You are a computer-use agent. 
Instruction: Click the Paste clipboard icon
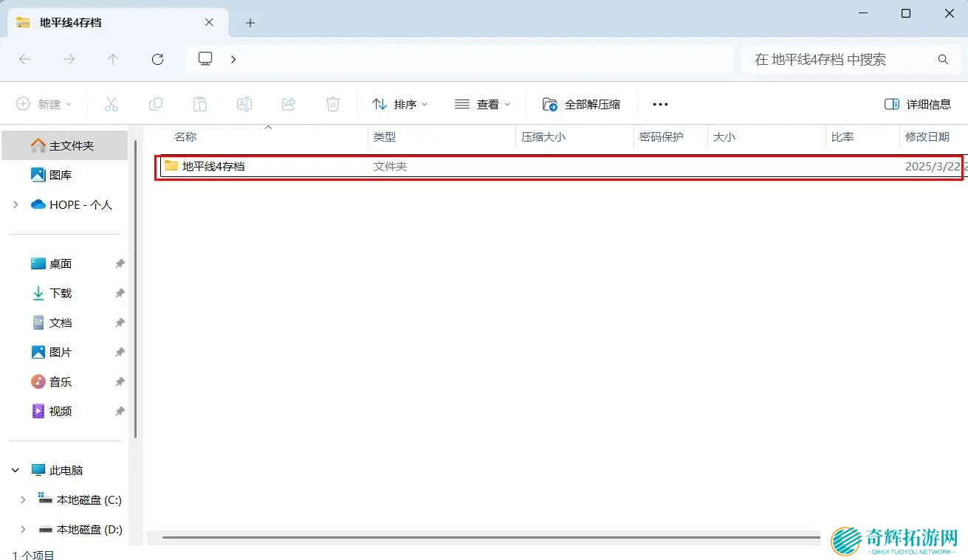(x=200, y=104)
